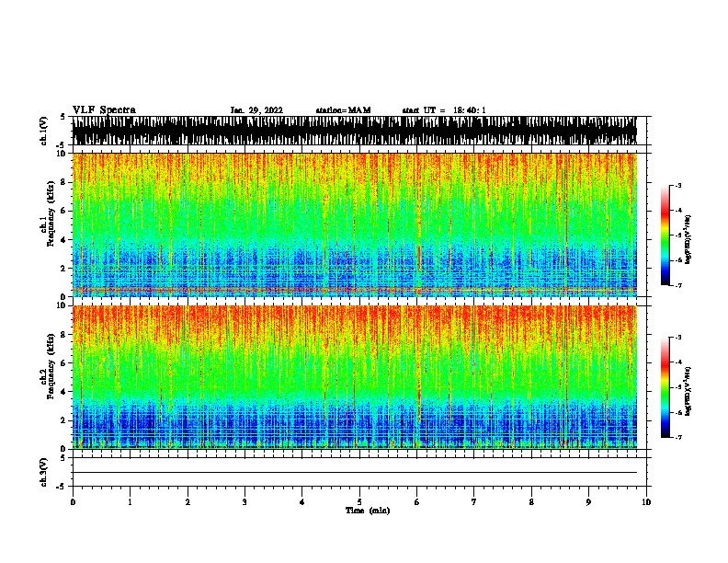Click the "5" tick label on time axis
Screen dimensions: 728x563
[x=359, y=502]
